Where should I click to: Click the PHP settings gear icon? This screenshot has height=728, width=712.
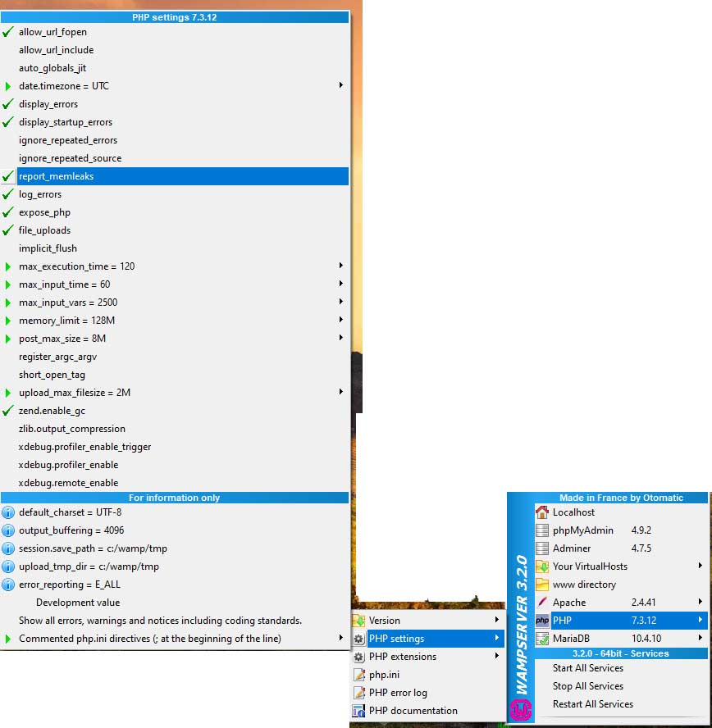pyautogui.click(x=358, y=639)
